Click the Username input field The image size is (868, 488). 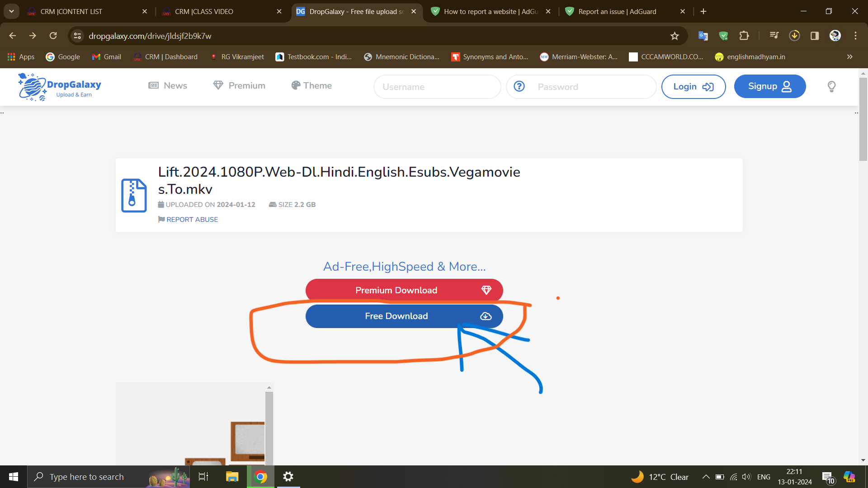coord(437,87)
